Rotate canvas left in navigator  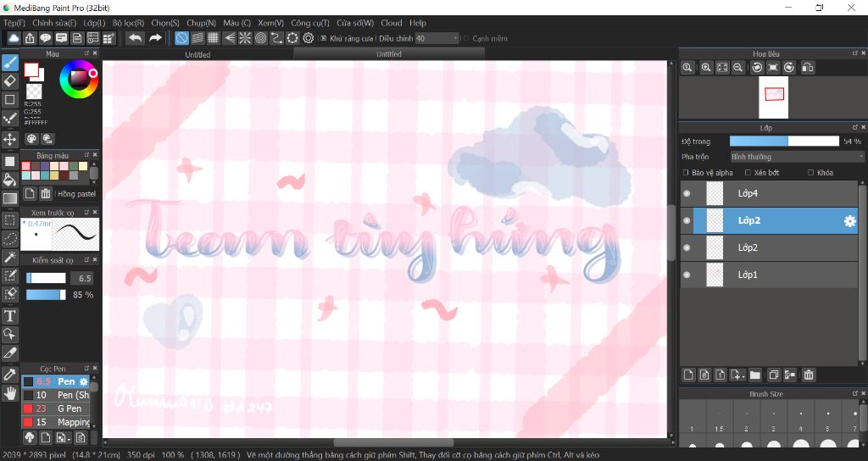[x=757, y=68]
